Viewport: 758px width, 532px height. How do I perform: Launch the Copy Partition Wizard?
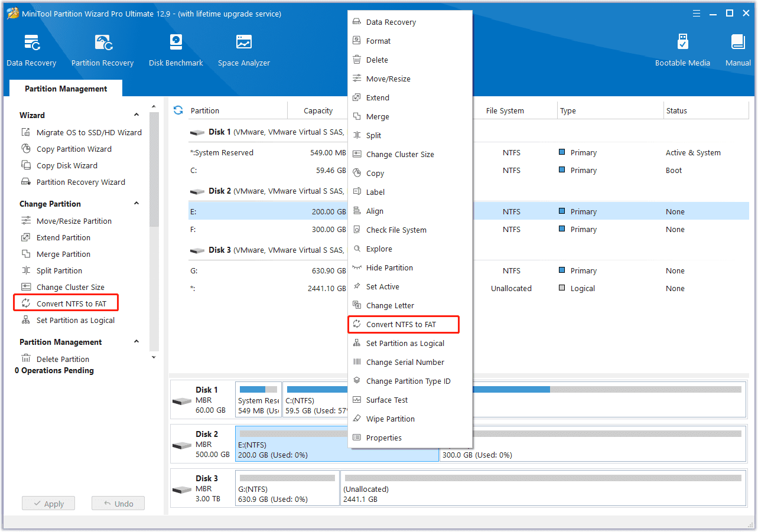[x=66, y=149]
